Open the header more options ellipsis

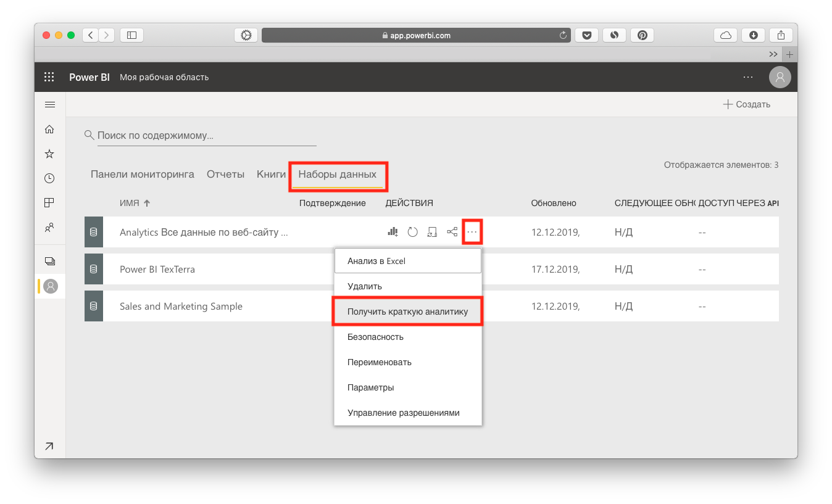point(748,77)
